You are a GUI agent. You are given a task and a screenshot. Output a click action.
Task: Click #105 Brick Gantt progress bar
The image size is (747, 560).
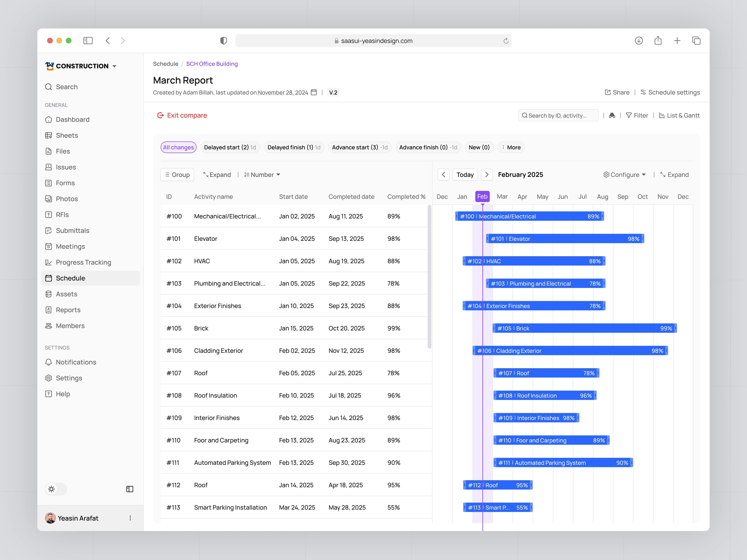(x=585, y=328)
